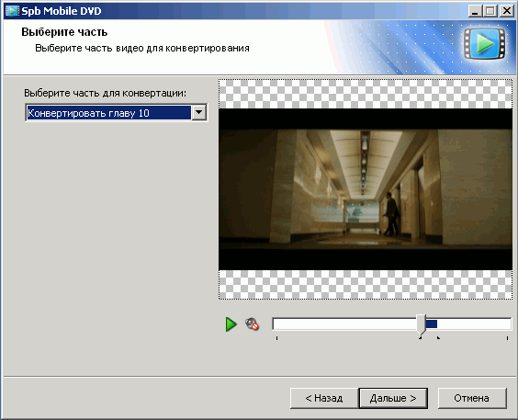The height and width of the screenshot is (420, 518).
Task: Click the selection start triangle marker
Action: 421,337
